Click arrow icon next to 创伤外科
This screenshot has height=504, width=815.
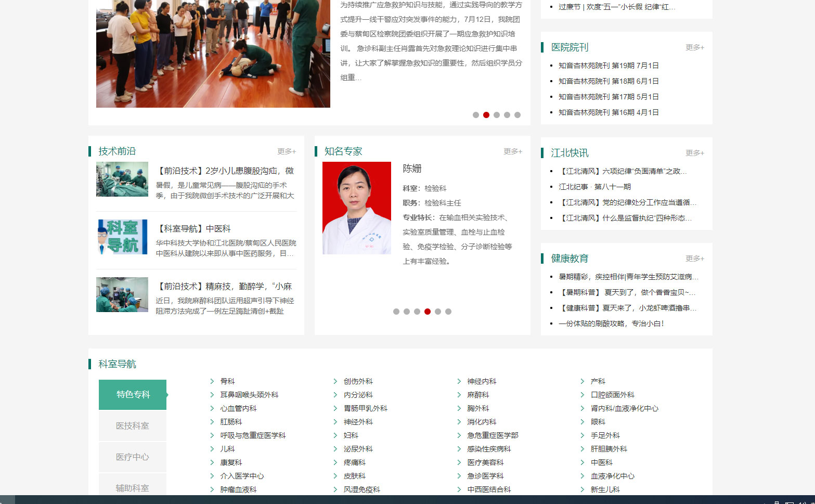click(x=335, y=381)
